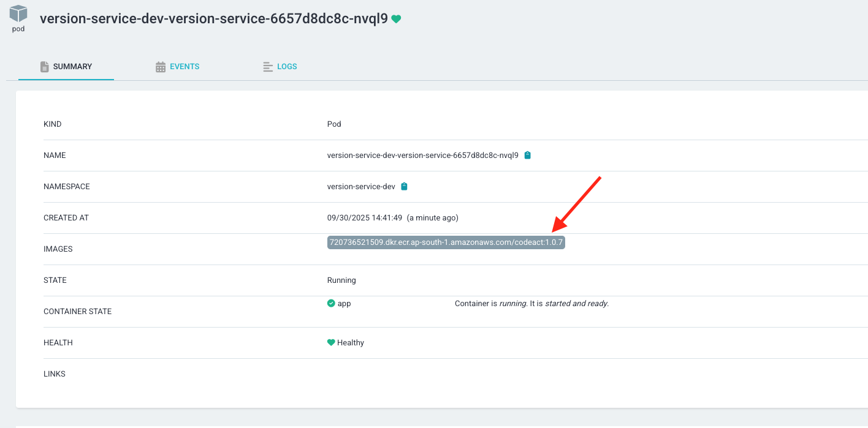The width and height of the screenshot is (868, 428).
Task: Click the container running status message
Action: pos(531,304)
